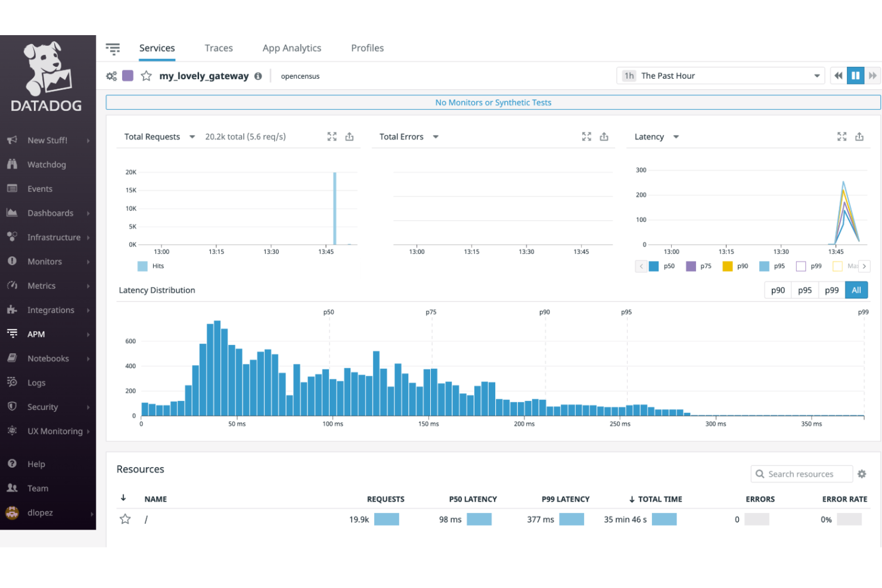Favorite the my_lovely_gateway service via star
This screenshot has height=588, width=882.
pos(147,76)
